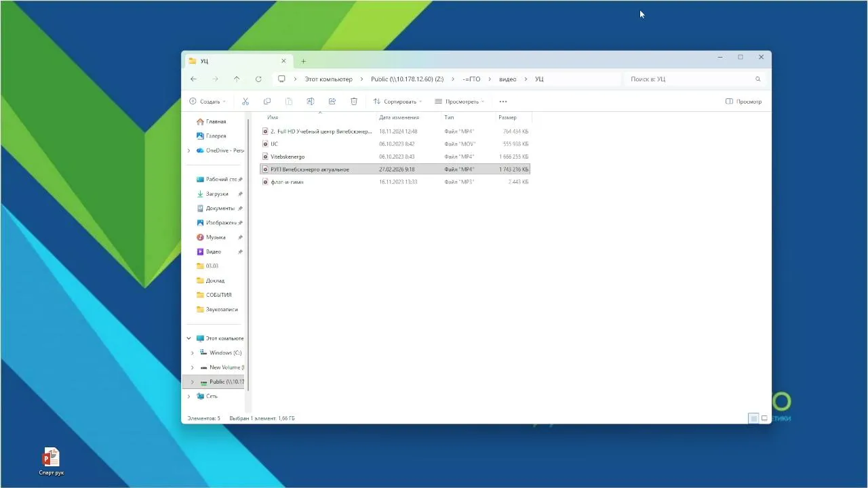Click the navigation pane scrollbar
This screenshot has width=868, height=488.
(x=248, y=254)
